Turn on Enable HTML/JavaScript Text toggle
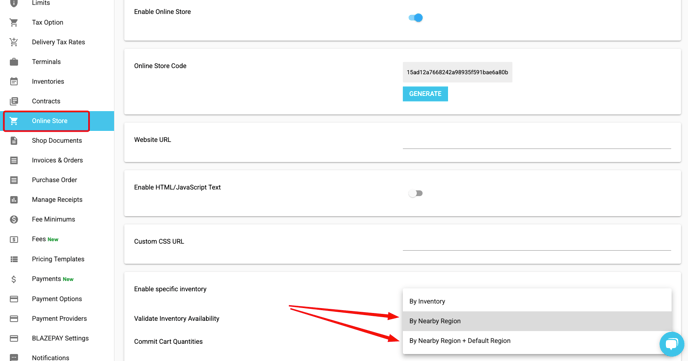Image resolution: width=688 pixels, height=361 pixels. pos(415,193)
